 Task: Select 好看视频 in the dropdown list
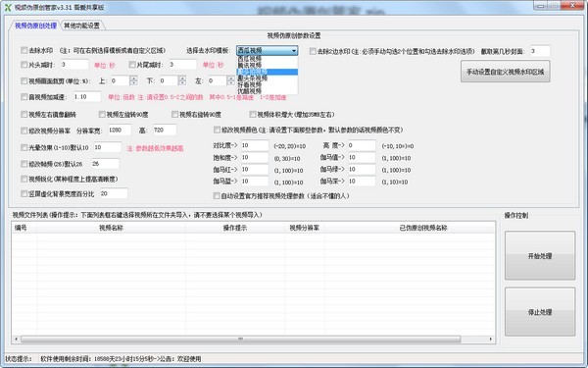[267, 84]
